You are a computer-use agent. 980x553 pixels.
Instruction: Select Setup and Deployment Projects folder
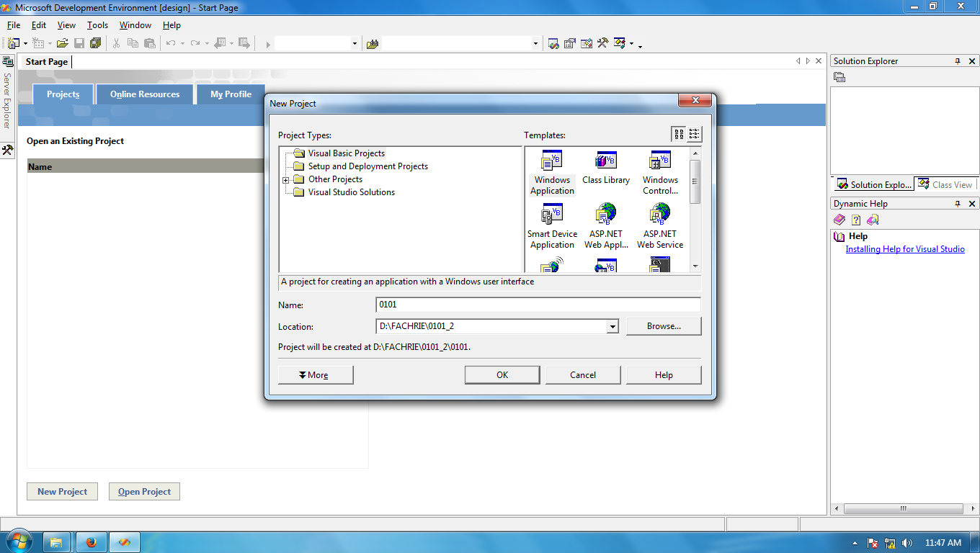tap(367, 166)
